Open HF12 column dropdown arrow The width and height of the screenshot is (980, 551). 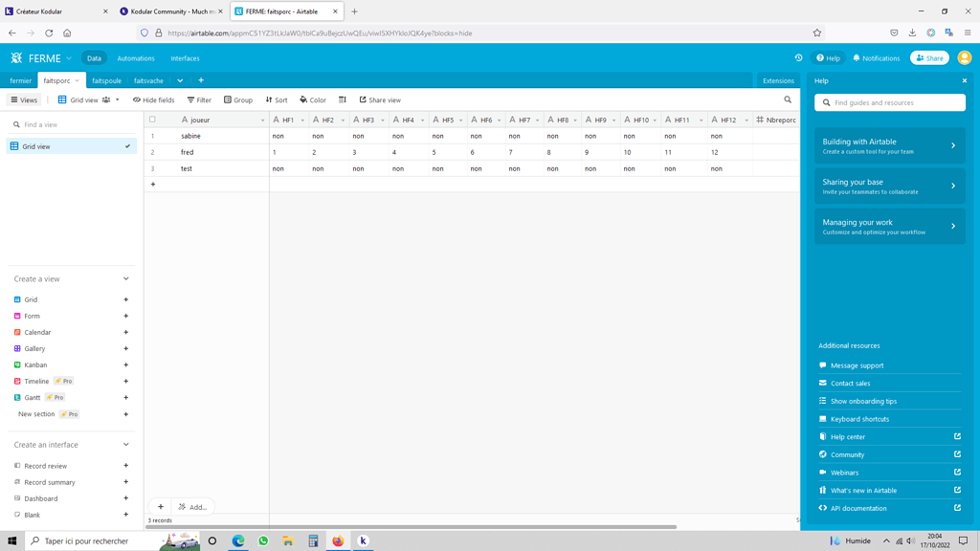click(x=746, y=120)
